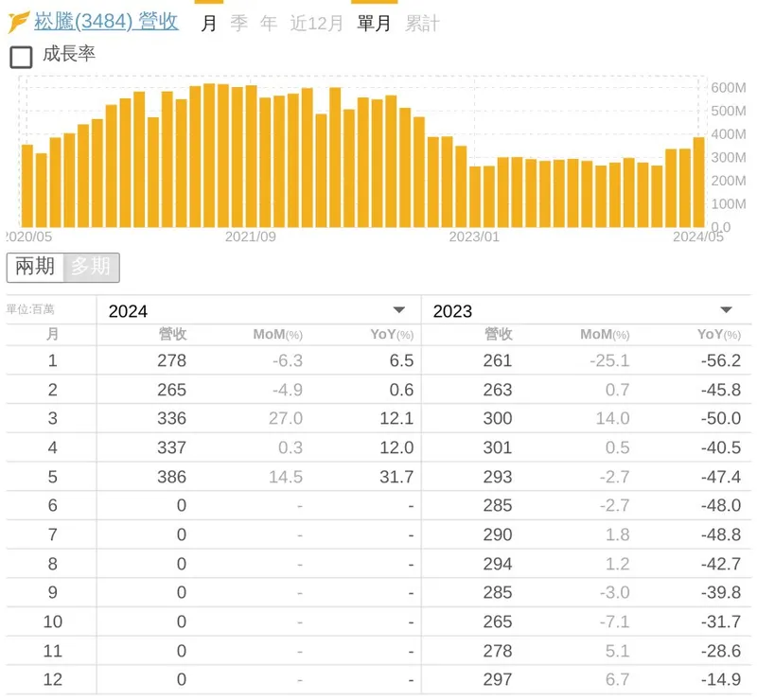
Task: Click the 2023/01 x-axis label
Action: (x=474, y=237)
